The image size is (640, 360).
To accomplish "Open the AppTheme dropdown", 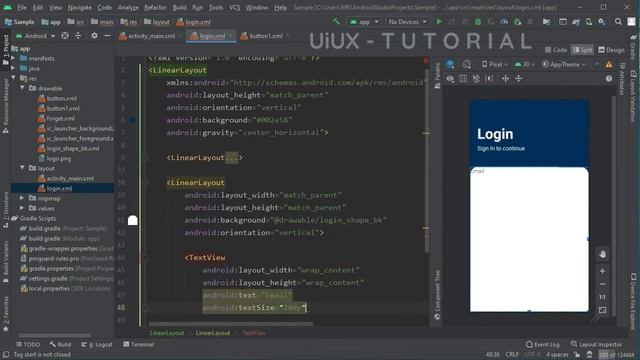I will click(x=564, y=64).
